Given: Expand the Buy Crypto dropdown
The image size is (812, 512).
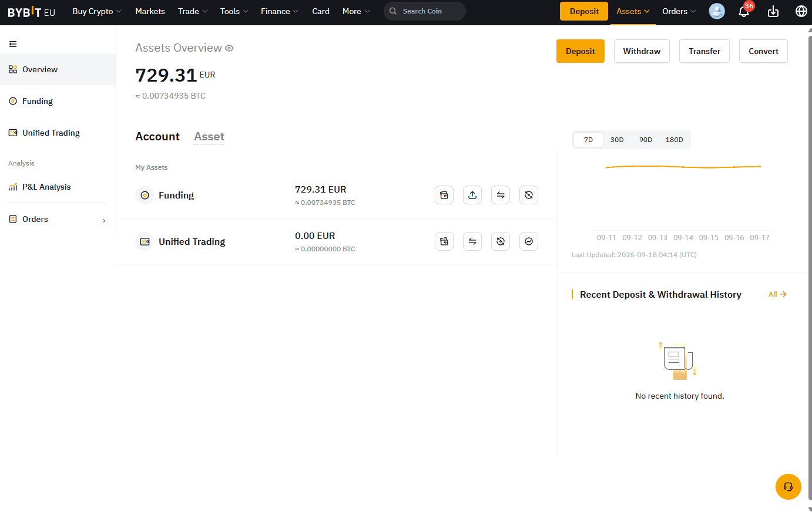Looking at the screenshot, I should [97, 11].
